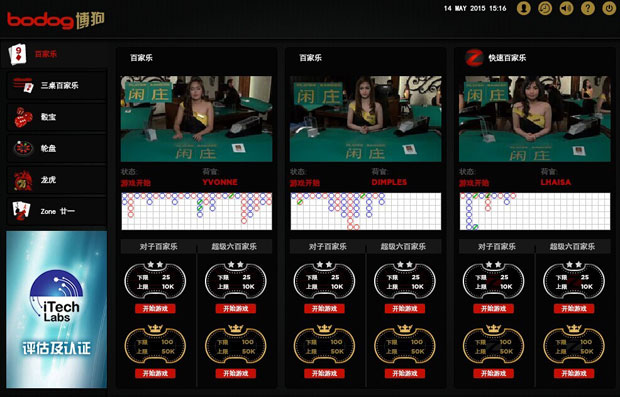The width and height of the screenshot is (620, 397).
Task: Open Yvonne's live dealer video thumbnail
Action: point(197,119)
